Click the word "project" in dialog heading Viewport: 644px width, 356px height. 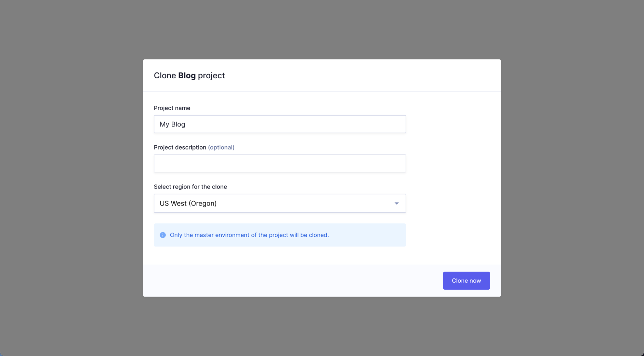pyautogui.click(x=211, y=75)
